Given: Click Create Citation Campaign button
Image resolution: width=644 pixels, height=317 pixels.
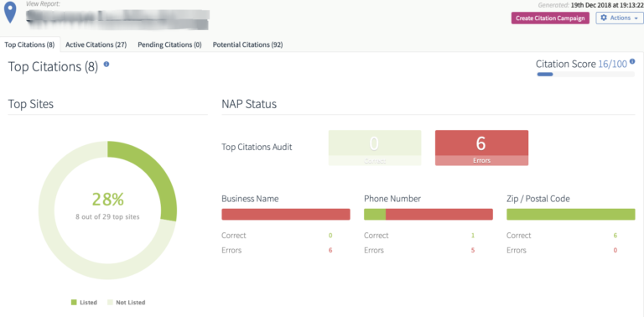Looking at the screenshot, I should point(550,18).
